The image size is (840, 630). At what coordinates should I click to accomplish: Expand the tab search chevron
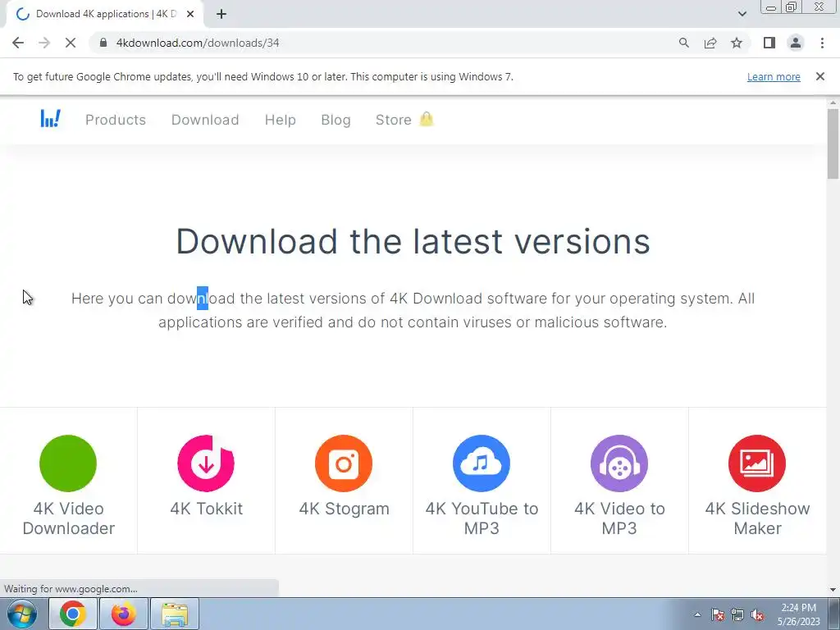pos(742,14)
